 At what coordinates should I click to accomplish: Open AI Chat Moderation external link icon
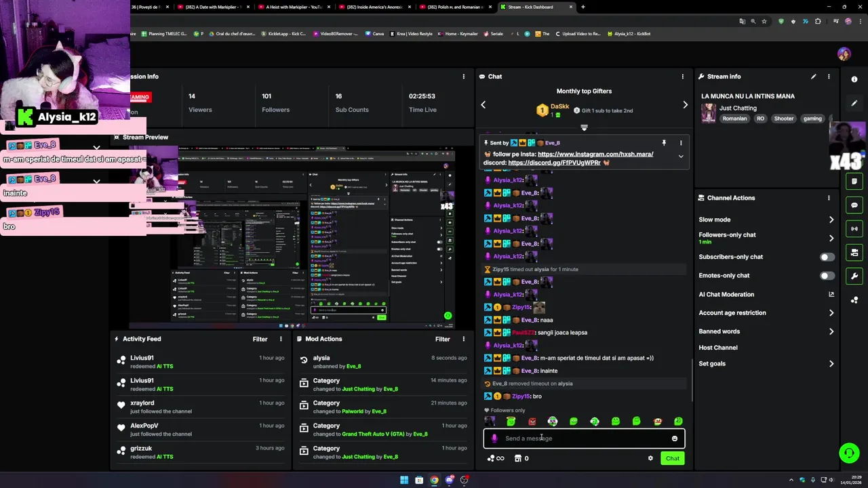point(831,294)
